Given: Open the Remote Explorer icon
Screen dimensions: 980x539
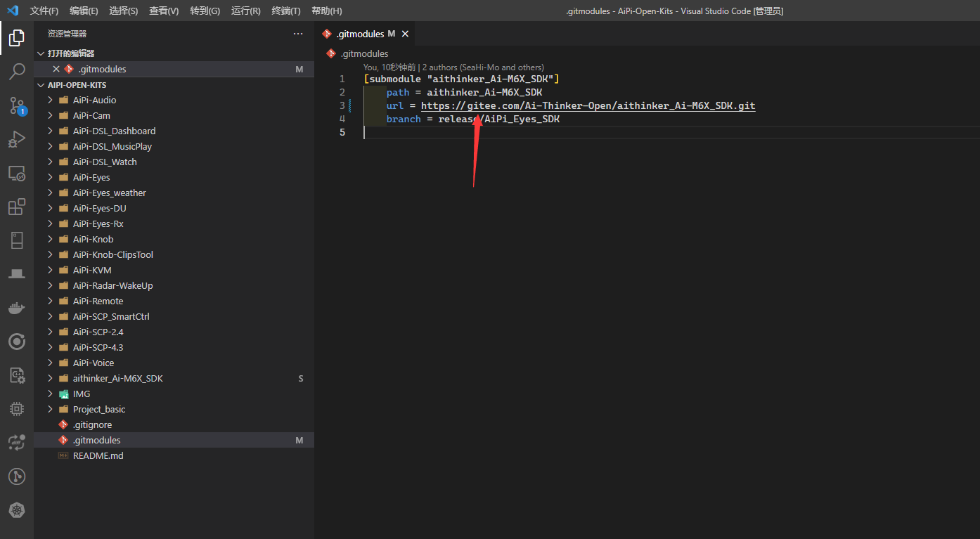Looking at the screenshot, I should tap(17, 173).
